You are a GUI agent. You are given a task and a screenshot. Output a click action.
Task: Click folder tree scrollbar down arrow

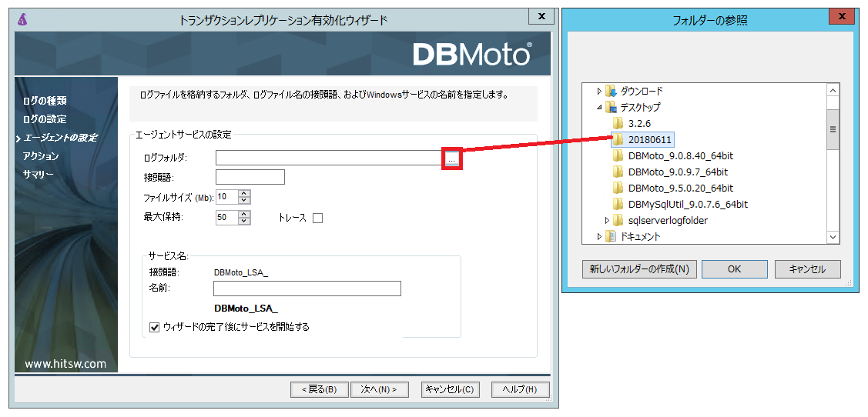pos(833,237)
